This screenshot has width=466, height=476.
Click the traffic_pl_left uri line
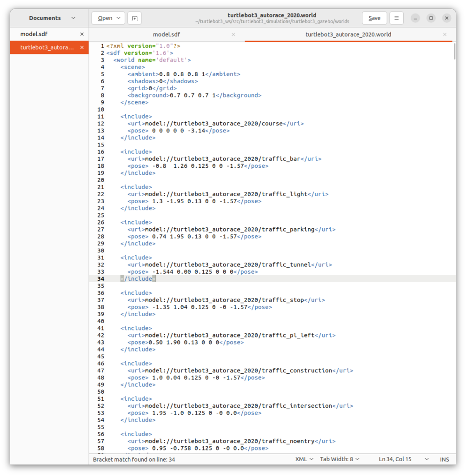(x=232, y=335)
